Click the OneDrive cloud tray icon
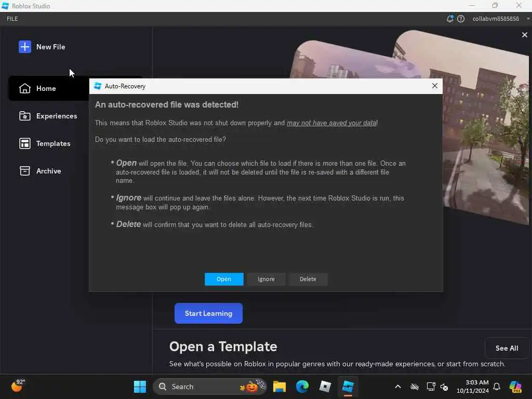 (414, 387)
